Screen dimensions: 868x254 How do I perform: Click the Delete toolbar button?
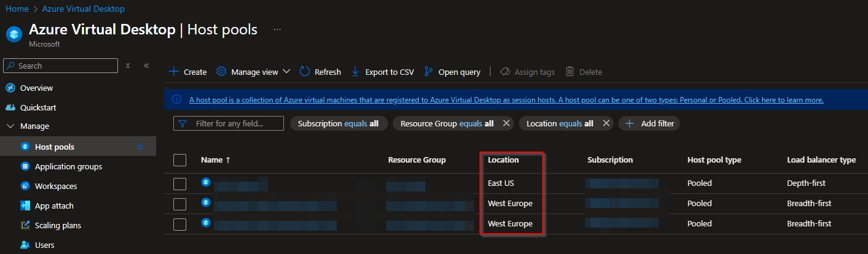click(583, 72)
